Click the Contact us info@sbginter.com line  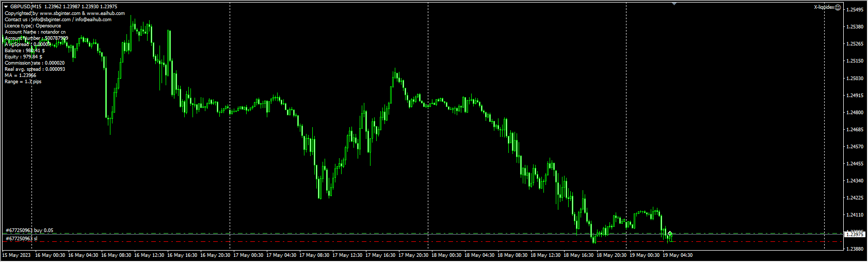coord(58,20)
